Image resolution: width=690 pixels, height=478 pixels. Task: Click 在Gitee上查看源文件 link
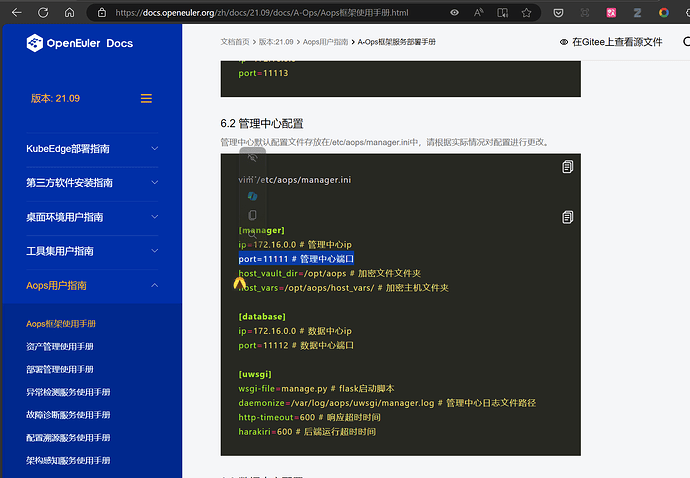610,43
